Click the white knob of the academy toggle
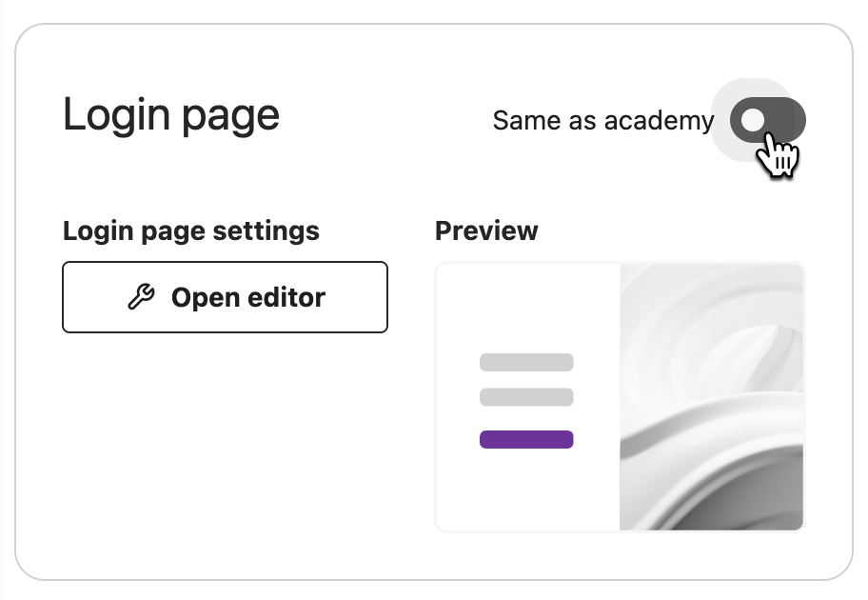The width and height of the screenshot is (868, 600). pyautogui.click(x=753, y=120)
